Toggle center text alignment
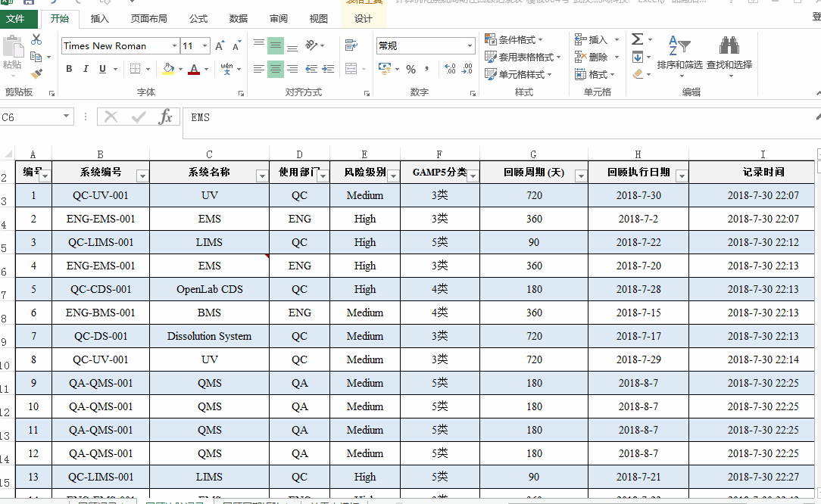Screen dimensions: 821x504 pyautogui.click(x=275, y=68)
